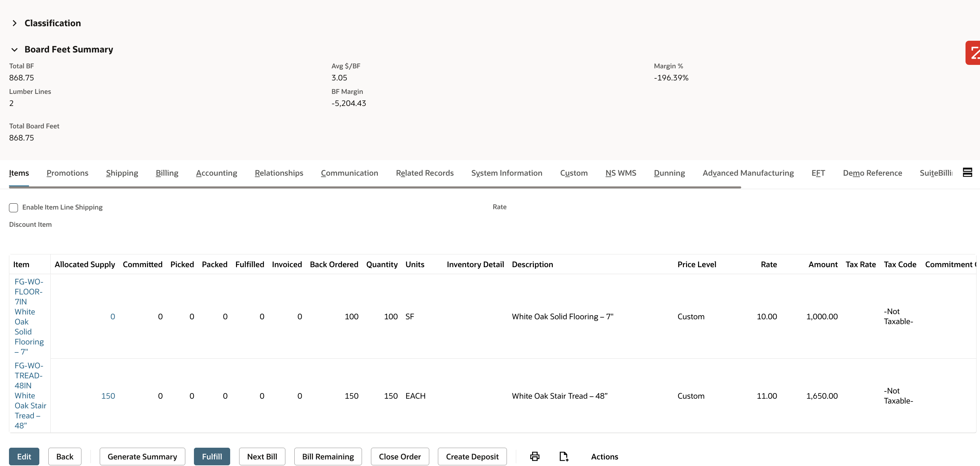Click the Generate Summary button
This screenshot has width=980, height=466.
point(142,456)
